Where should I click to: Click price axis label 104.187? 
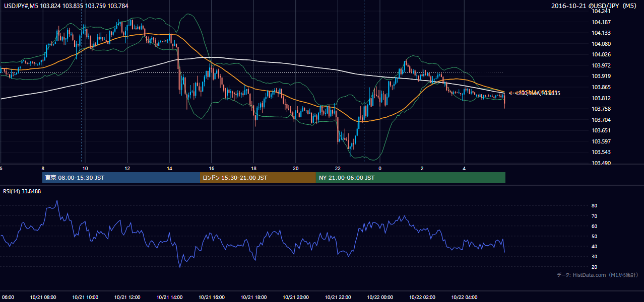coord(602,22)
